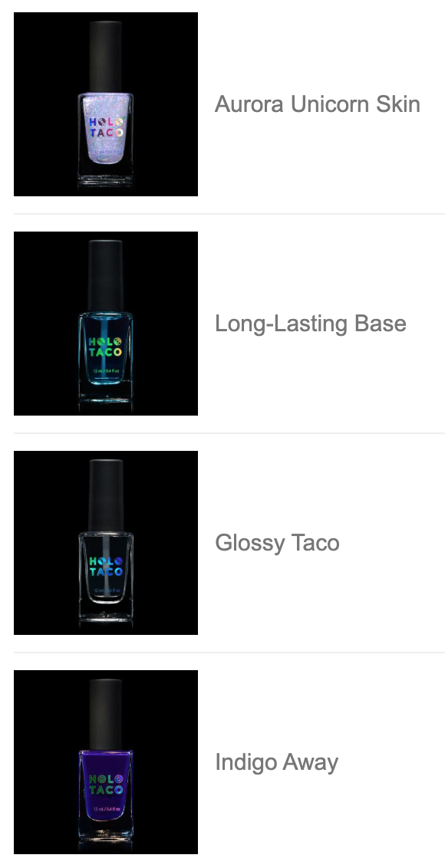This screenshot has height=868, width=445.
Task: Select the Indigo Away text label
Action: pos(276,761)
